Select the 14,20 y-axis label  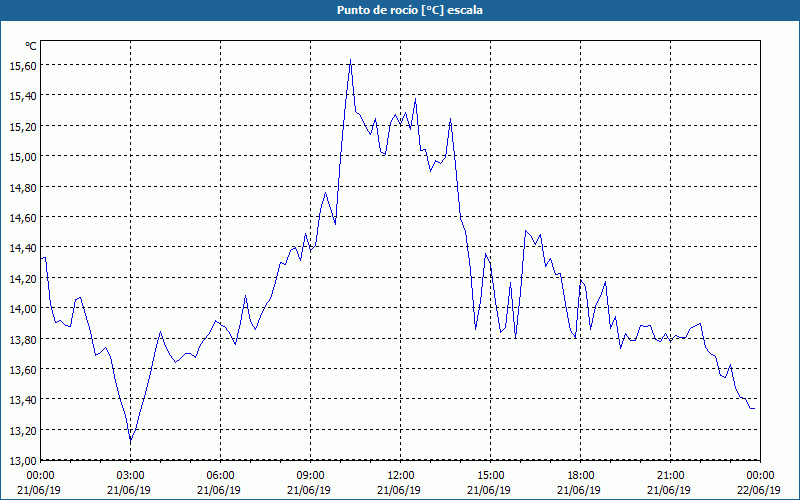click(x=23, y=278)
